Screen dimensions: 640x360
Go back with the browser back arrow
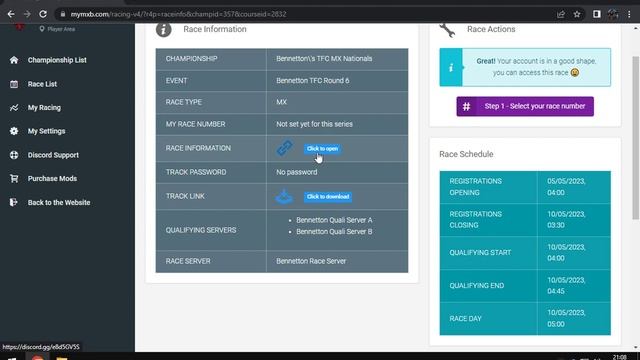tap(11, 14)
